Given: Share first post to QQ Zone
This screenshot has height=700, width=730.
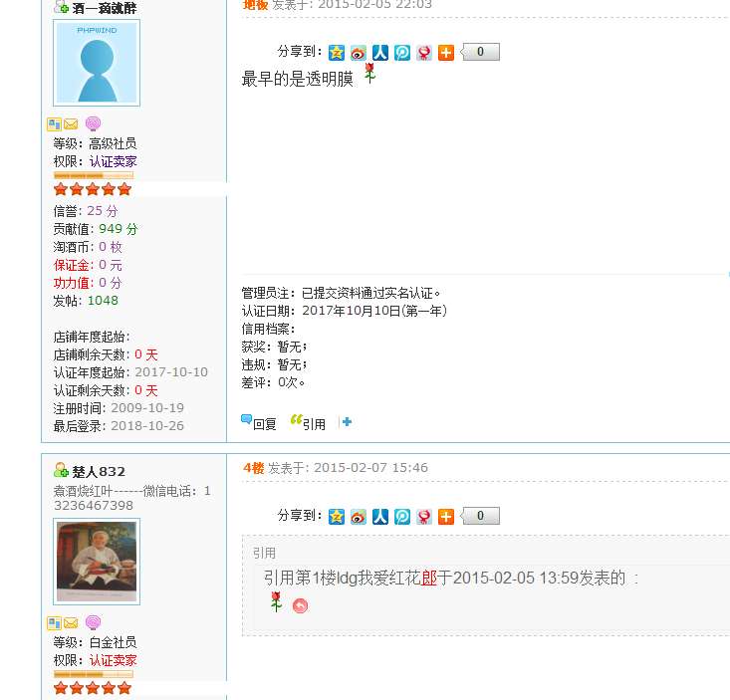Looking at the screenshot, I should [337, 53].
